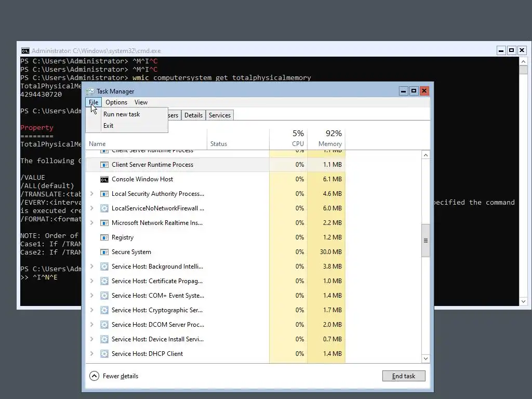Click the Registry process icon
The image size is (532, 399).
(x=104, y=237)
